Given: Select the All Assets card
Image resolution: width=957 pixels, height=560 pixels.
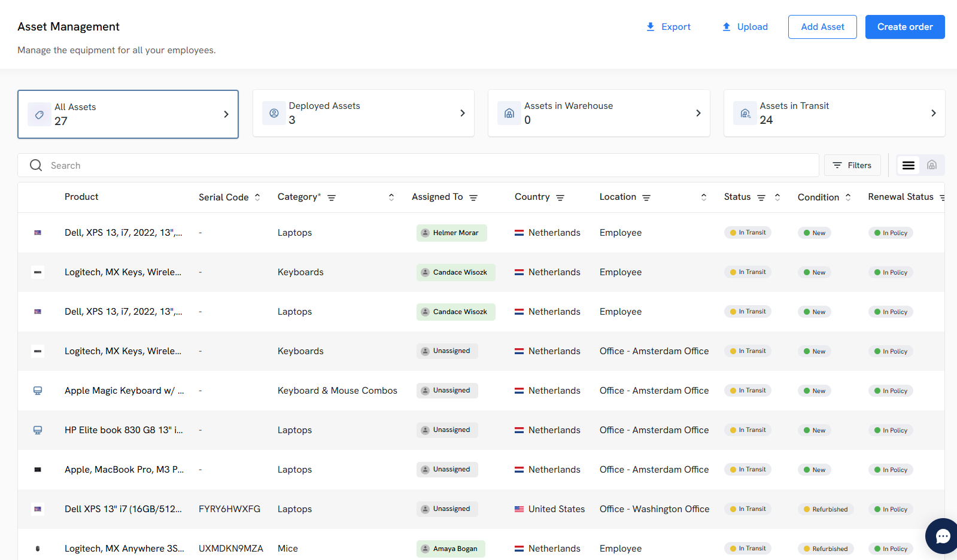Looking at the screenshot, I should pos(128,114).
